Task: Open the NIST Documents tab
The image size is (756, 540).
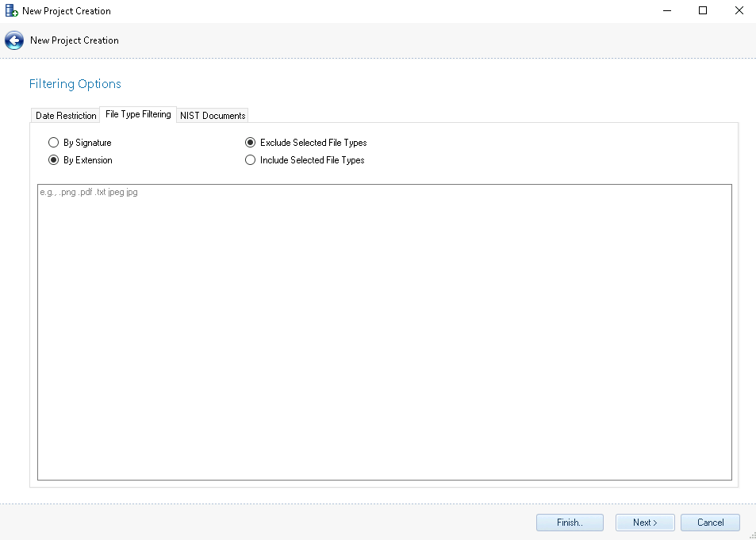Action: (213, 116)
